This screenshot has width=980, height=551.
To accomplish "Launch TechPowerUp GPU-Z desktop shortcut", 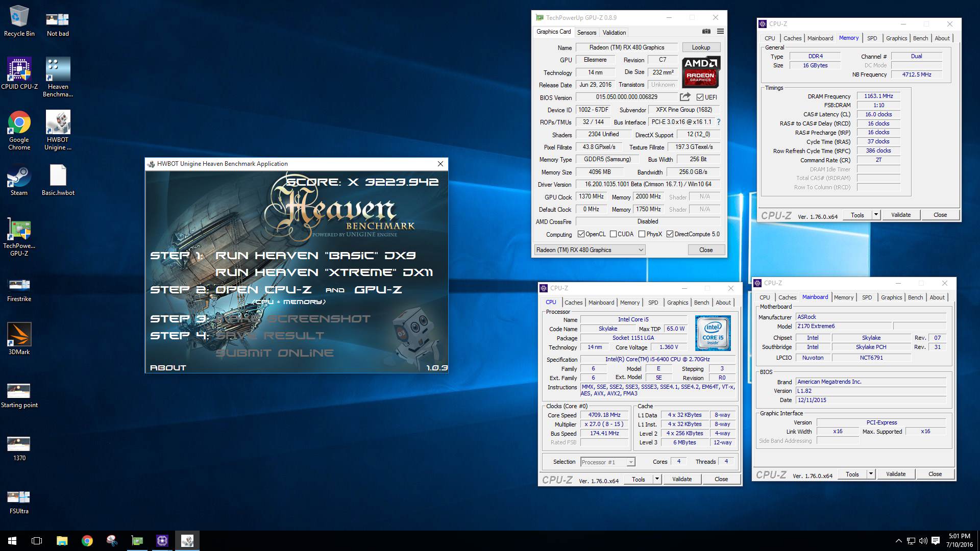I will [19, 236].
